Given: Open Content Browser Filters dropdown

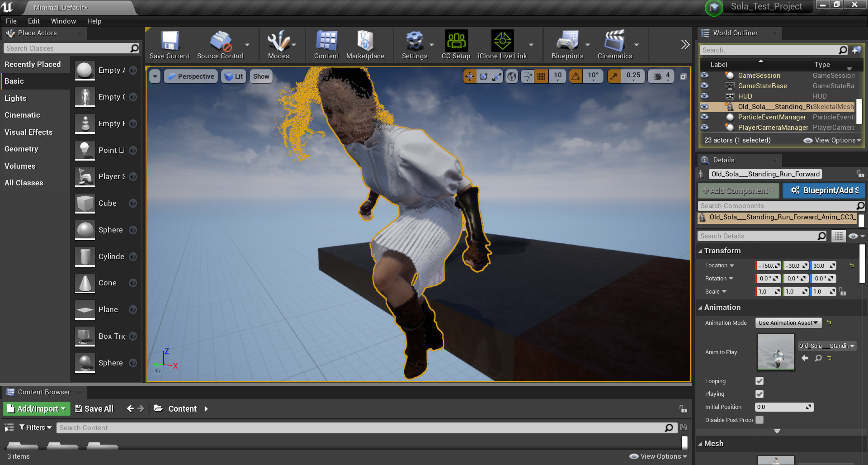Looking at the screenshot, I should click(x=35, y=427).
